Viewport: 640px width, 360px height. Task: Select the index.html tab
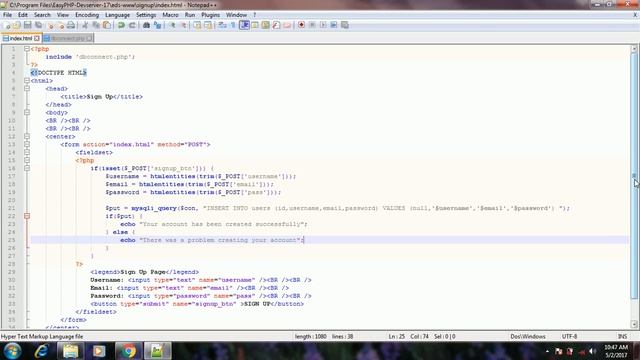[x=20, y=38]
